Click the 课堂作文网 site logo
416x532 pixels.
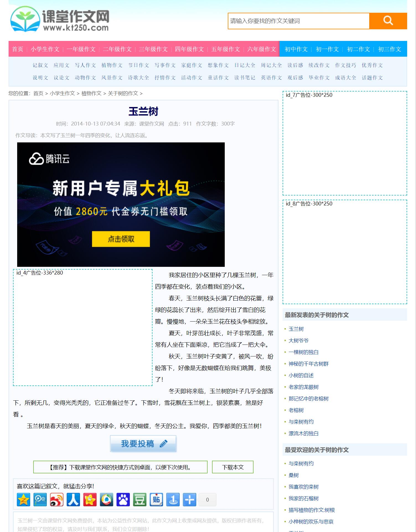coord(60,19)
